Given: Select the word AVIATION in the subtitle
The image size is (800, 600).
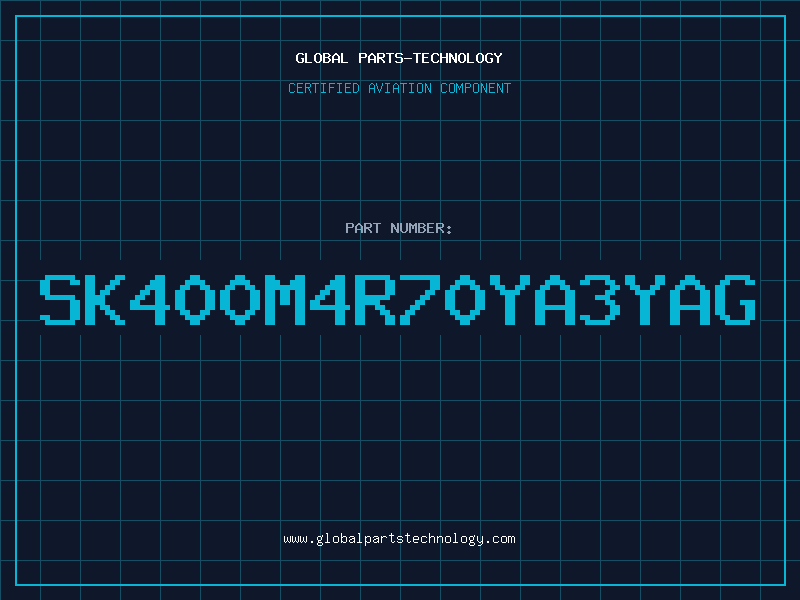Looking at the screenshot, I should pyautogui.click(x=400, y=88).
